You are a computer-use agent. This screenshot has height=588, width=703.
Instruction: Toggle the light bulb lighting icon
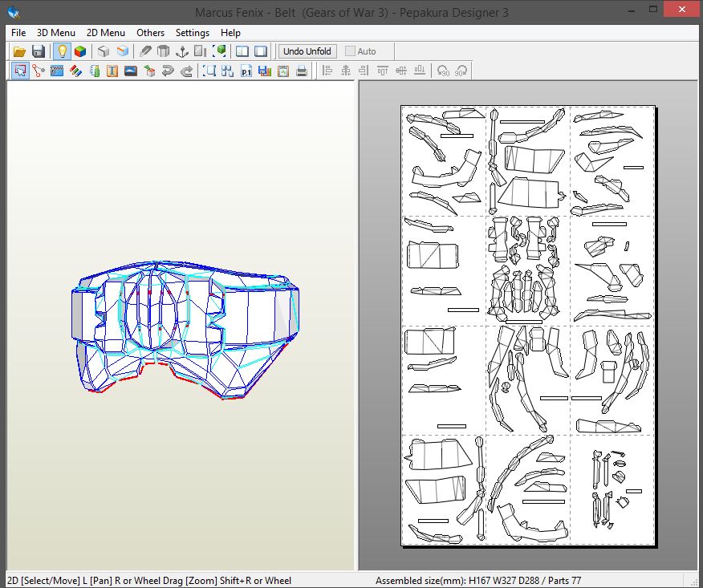pyautogui.click(x=62, y=51)
